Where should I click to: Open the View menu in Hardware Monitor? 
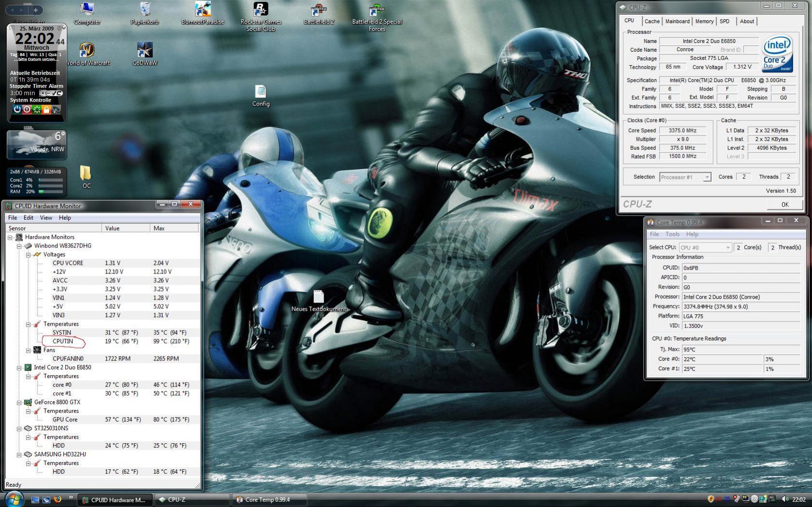[46, 218]
